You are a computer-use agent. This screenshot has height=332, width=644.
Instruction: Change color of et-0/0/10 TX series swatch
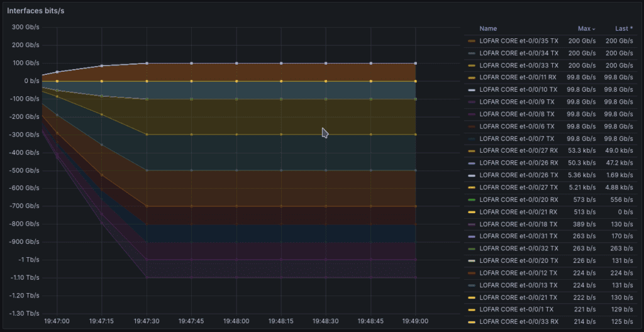tap(472, 90)
